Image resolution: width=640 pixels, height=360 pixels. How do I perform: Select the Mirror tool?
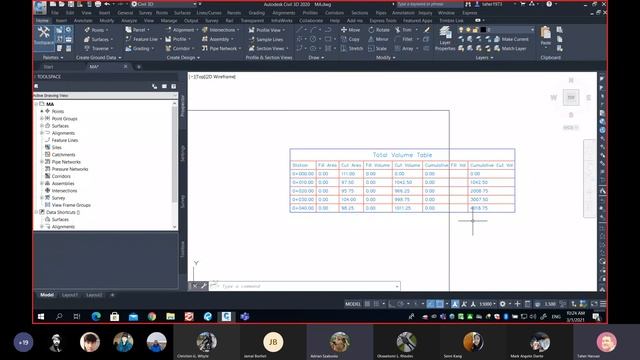[x=378, y=39]
